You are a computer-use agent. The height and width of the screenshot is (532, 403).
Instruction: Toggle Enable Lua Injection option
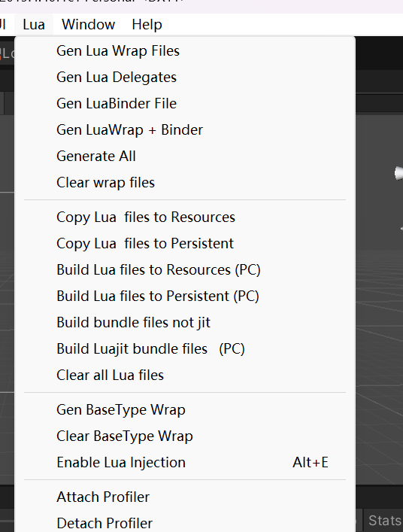click(x=185, y=463)
